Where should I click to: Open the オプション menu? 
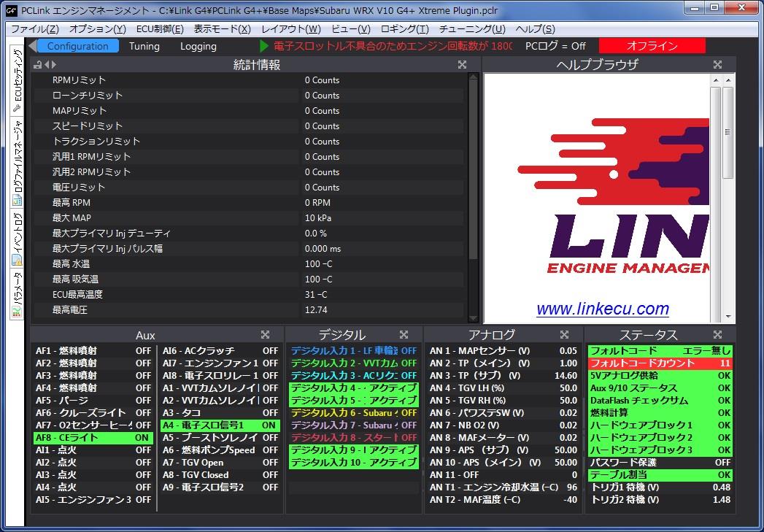[98, 29]
